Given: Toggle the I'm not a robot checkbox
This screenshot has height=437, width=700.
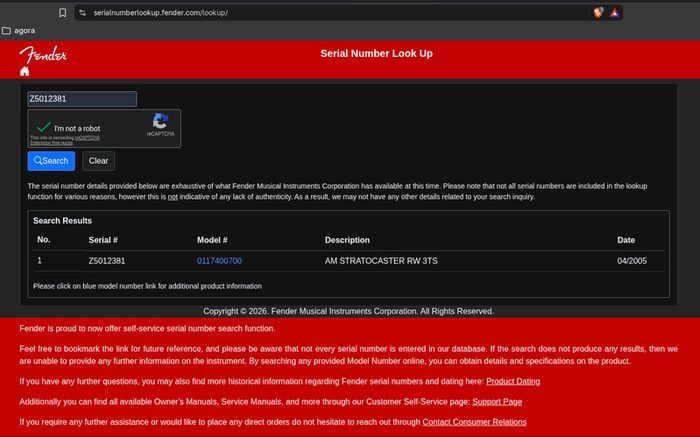Looking at the screenshot, I should click(43, 127).
